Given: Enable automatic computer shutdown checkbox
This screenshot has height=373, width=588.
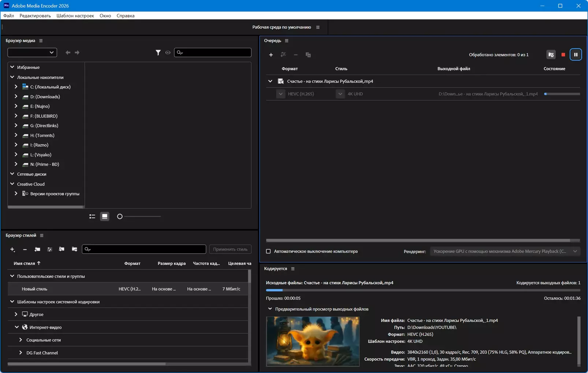Looking at the screenshot, I should 268,252.
